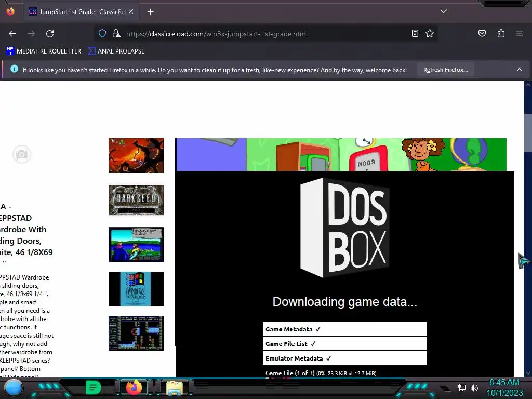Open the KLEPPSTAD Wardrobe ad heading
This screenshot has width=532, height=399.
click(x=26, y=235)
